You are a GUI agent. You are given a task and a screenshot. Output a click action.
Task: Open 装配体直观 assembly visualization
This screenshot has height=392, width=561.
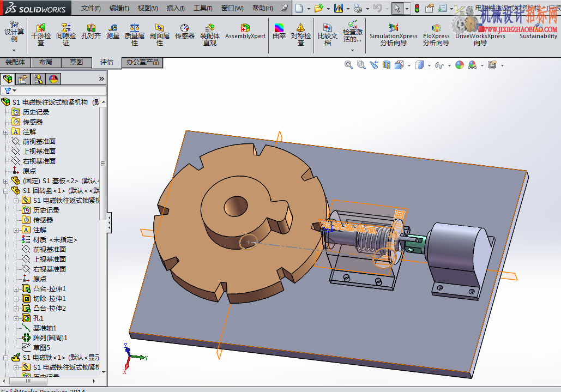tap(210, 35)
